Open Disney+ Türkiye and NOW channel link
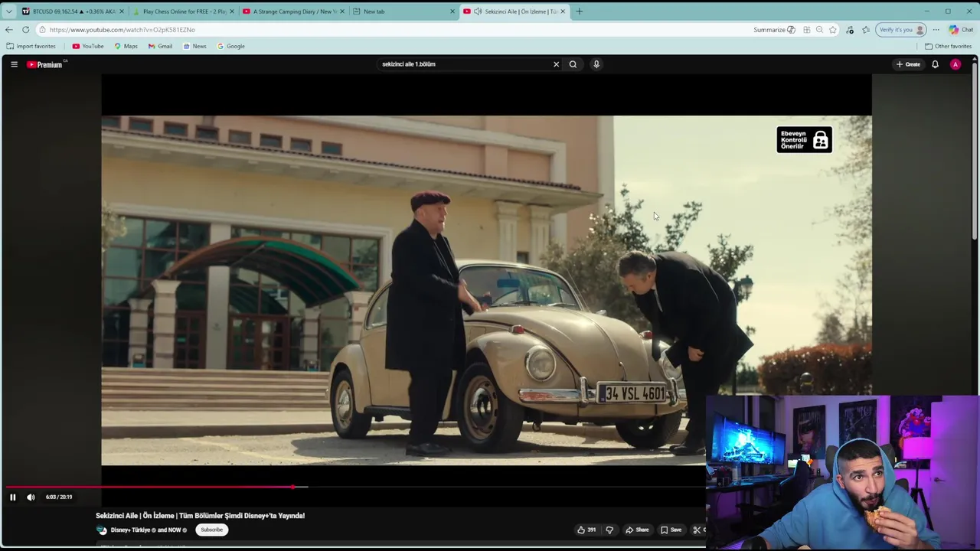The image size is (980, 551). tap(148, 530)
